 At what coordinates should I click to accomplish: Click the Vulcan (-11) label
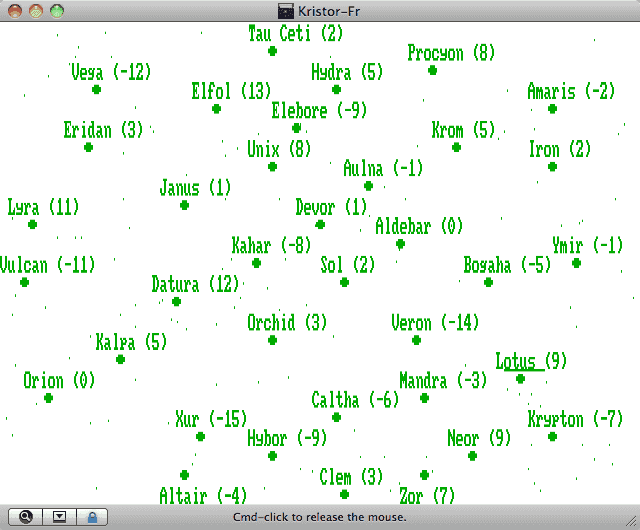(47, 265)
